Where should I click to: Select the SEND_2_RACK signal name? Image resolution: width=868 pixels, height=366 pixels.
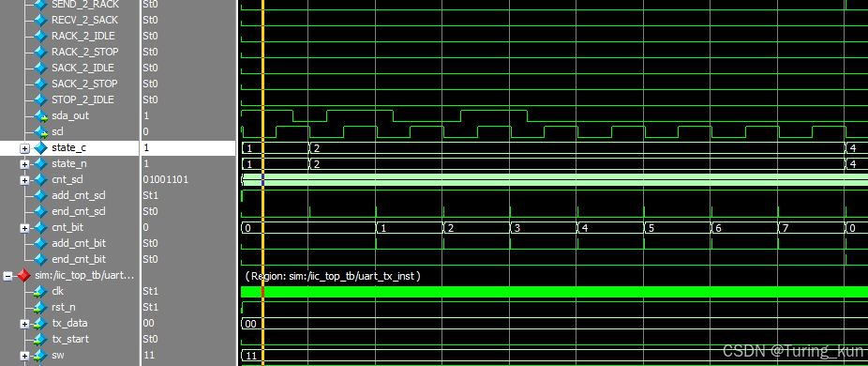(84, 5)
